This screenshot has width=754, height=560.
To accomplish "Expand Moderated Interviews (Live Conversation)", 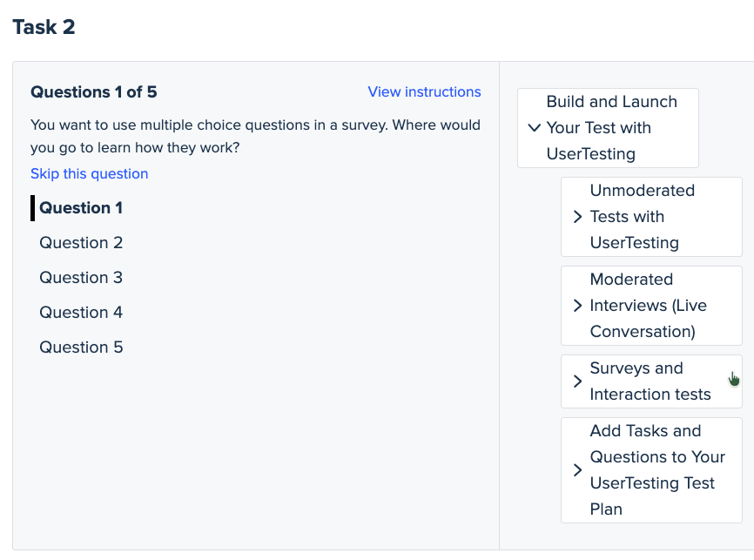I will 577,306.
